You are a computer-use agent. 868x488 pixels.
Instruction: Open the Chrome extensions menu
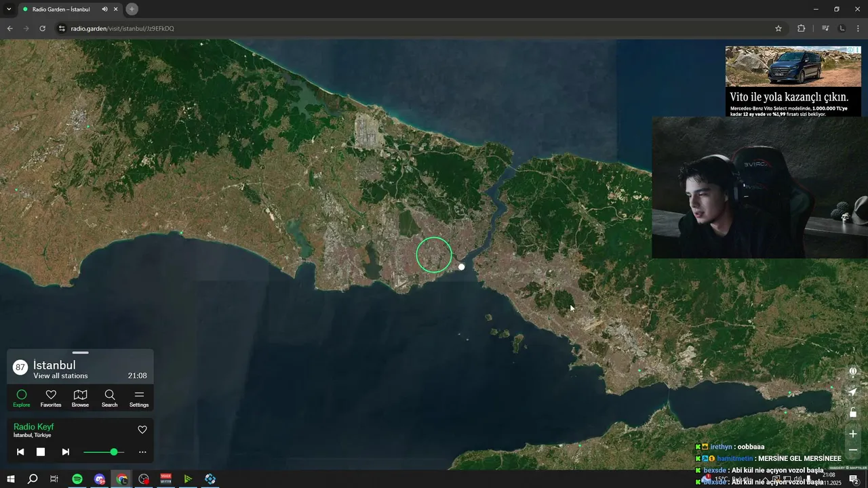(802, 28)
